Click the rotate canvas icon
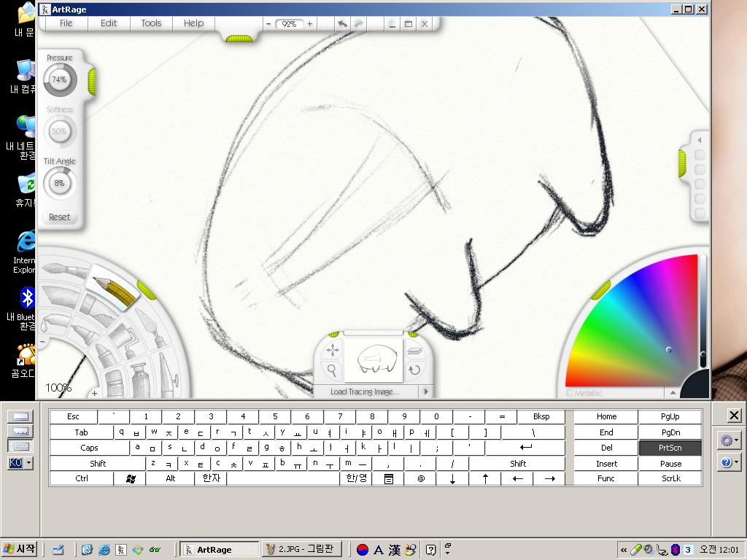Screen dimensions: 747x560 pyautogui.click(x=414, y=370)
